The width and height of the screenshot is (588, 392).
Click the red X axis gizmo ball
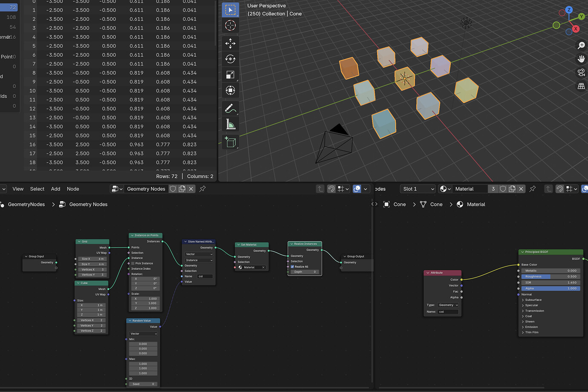click(x=576, y=29)
